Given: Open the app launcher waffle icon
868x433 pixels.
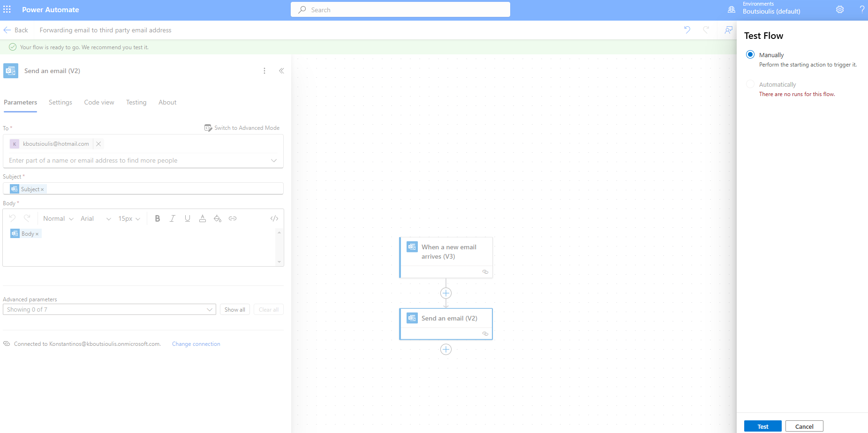Looking at the screenshot, I should [x=7, y=9].
